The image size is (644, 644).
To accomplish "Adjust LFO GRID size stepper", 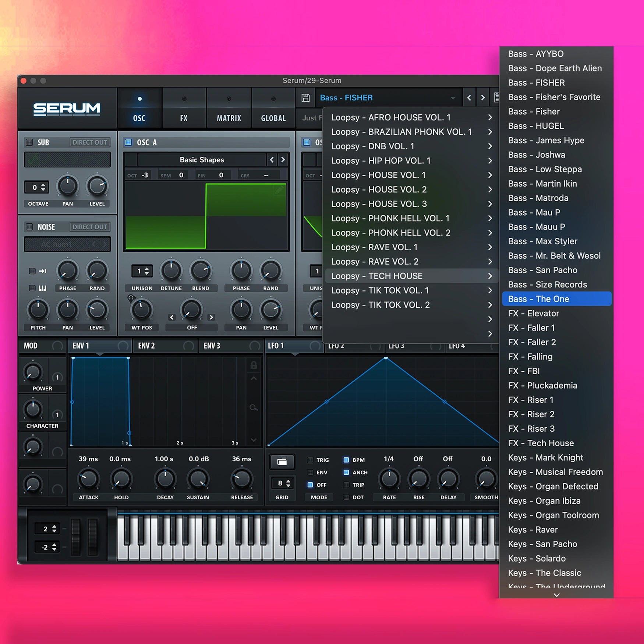I will point(288,483).
